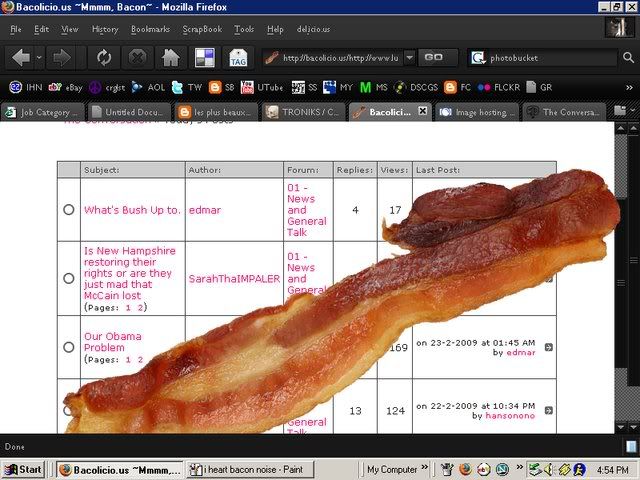This screenshot has height=480, width=640.
Task: Switch to the Job Category tab
Action: coord(42,112)
